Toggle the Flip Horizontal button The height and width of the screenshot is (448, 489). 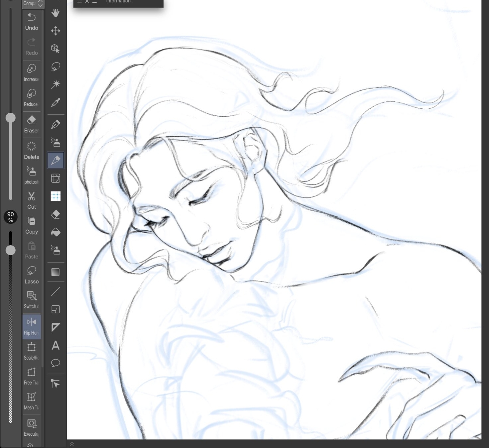pos(32,326)
